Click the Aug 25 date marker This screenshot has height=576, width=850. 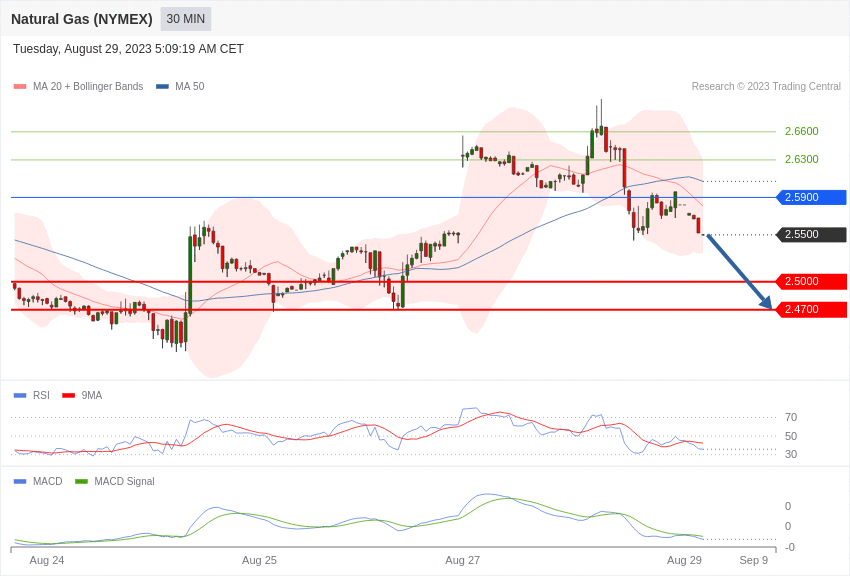[x=259, y=560]
